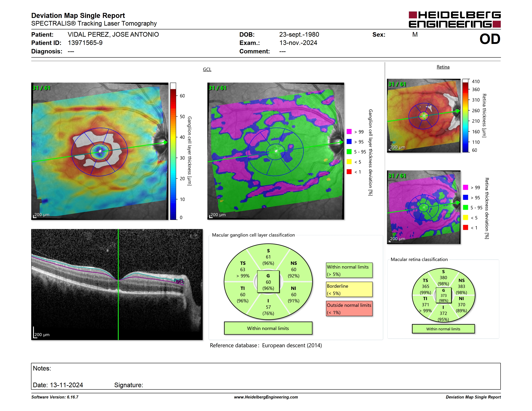This screenshot has height=411, width=532.
Task: Click the NS 60 (92%) sector in GCL chart
Action: coord(294,270)
